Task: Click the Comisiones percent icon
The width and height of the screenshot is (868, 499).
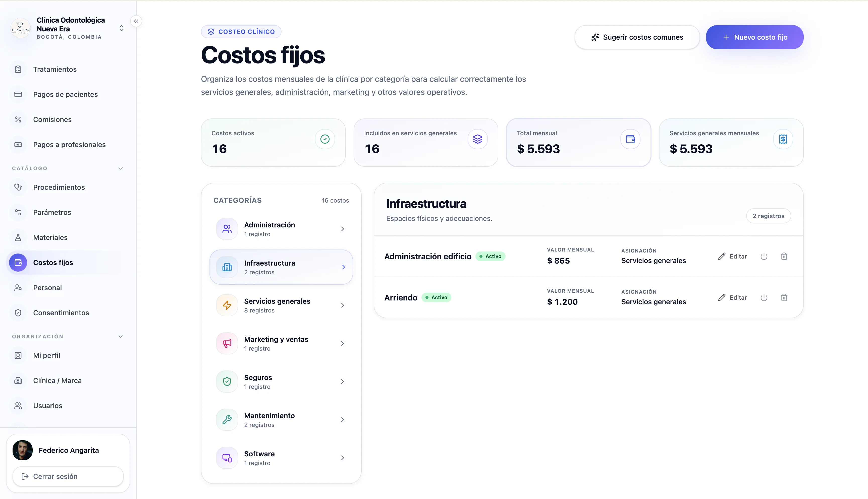Action: point(18,119)
